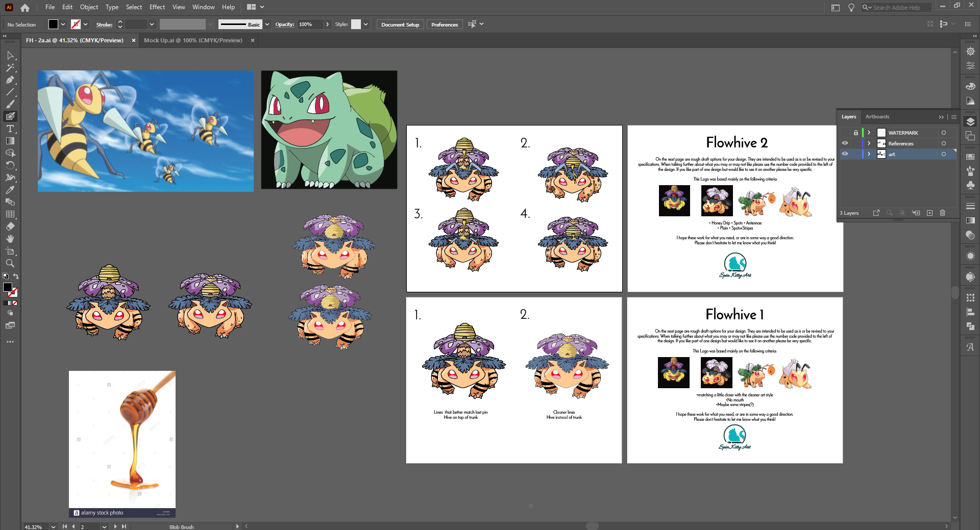Select the Line Segment tool

10,92
